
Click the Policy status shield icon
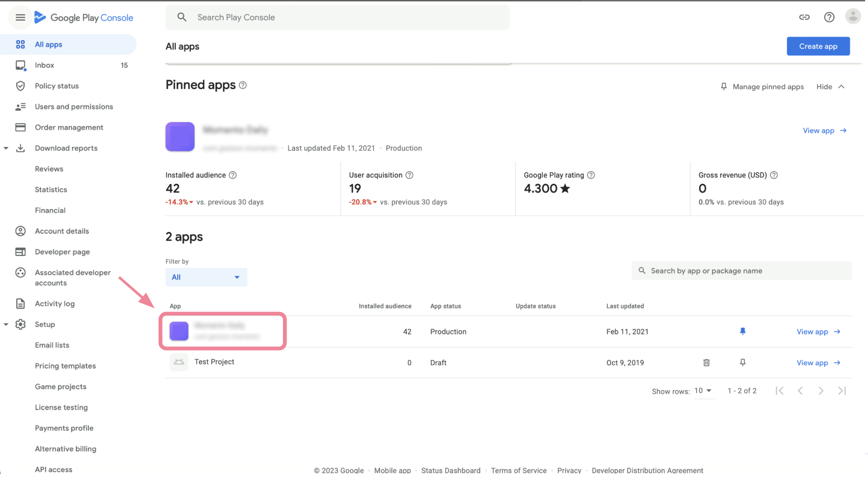point(20,86)
